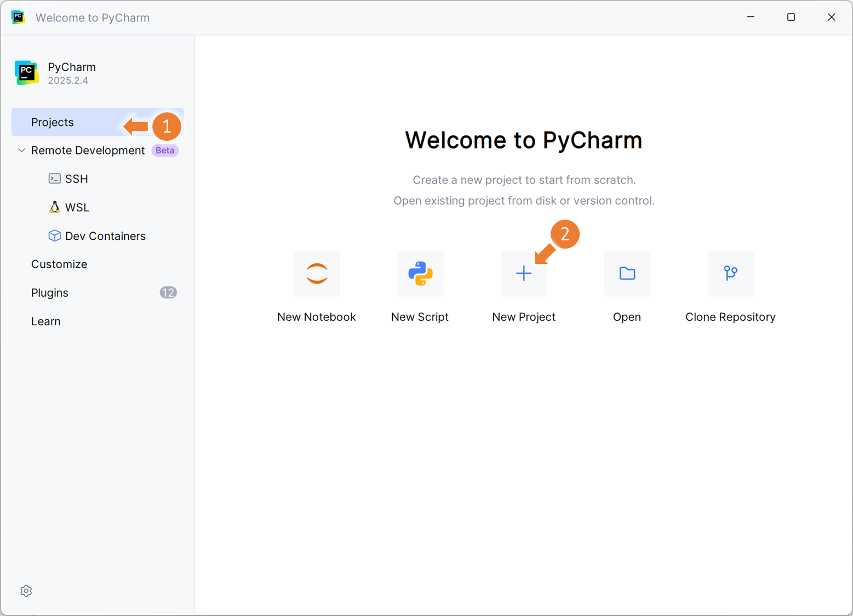Click the PyCharm icon in title bar
Image resolution: width=853 pixels, height=616 pixels.
18,18
